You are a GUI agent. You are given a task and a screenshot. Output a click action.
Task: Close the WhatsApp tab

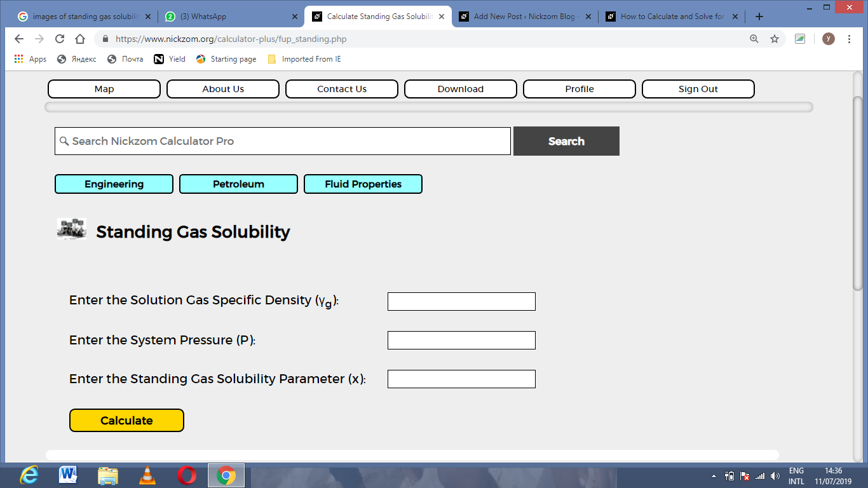[294, 17]
